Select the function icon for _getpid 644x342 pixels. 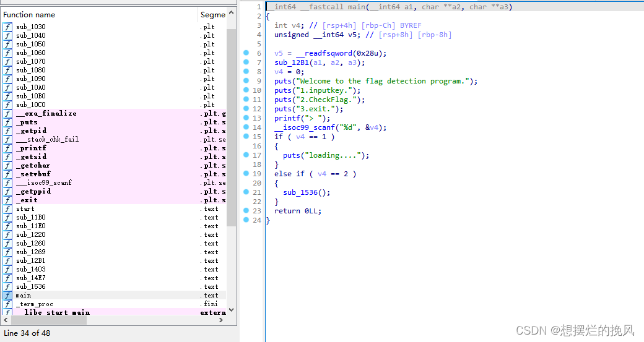[x=7, y=130]
